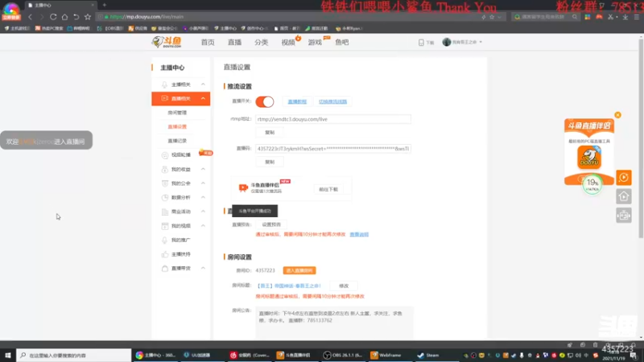This screenshot has height=362, width=644.
Task: Open the UU加速器 taskbar item
Action: coord(197,355)
